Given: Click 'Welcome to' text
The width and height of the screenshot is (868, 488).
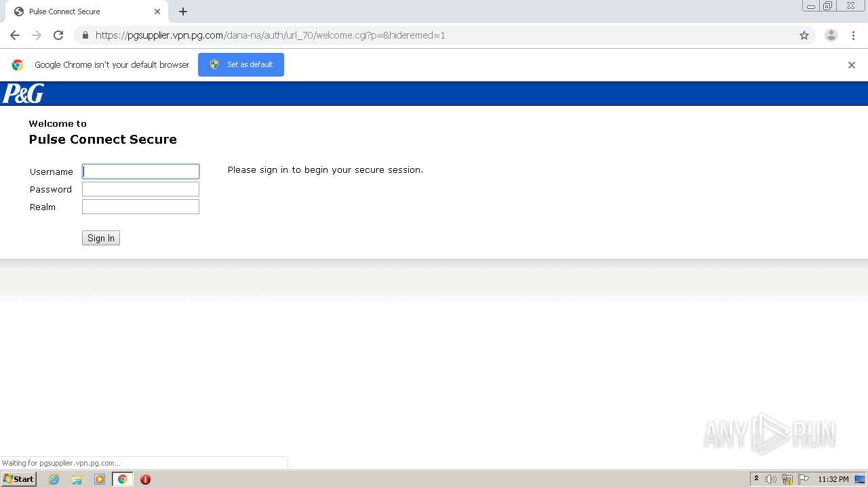Looking at the screenshot, I should 58,123.
